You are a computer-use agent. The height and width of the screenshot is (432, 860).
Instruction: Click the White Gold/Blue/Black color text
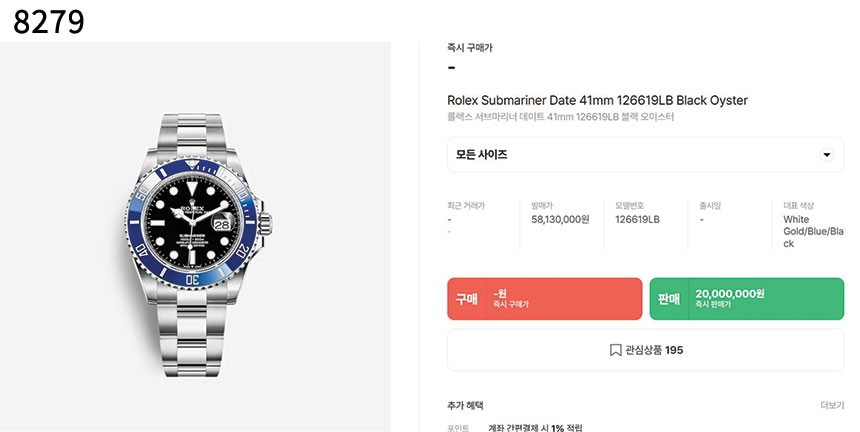click(813, 231)
